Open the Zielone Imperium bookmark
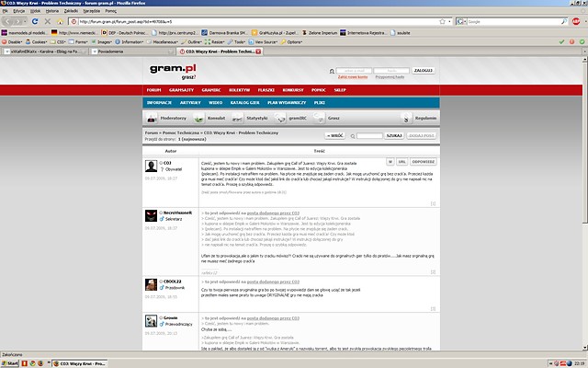This screenshot has height=368, width=588. pos(320,33)
